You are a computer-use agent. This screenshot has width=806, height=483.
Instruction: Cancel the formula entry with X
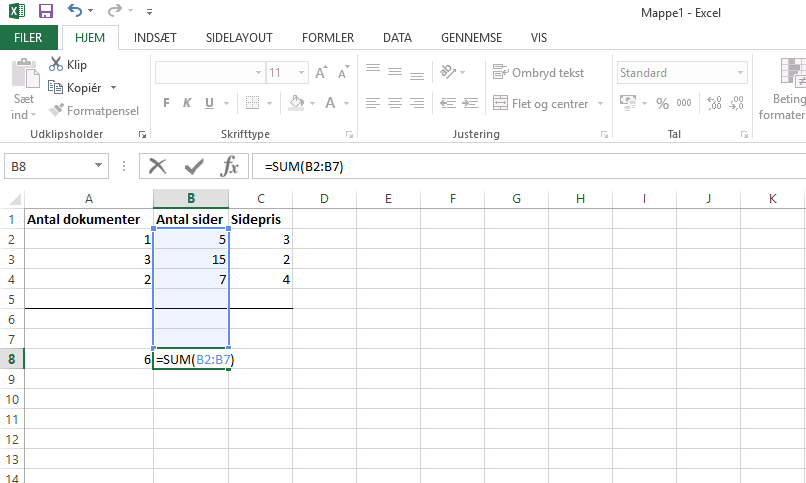tap(157, 166)
